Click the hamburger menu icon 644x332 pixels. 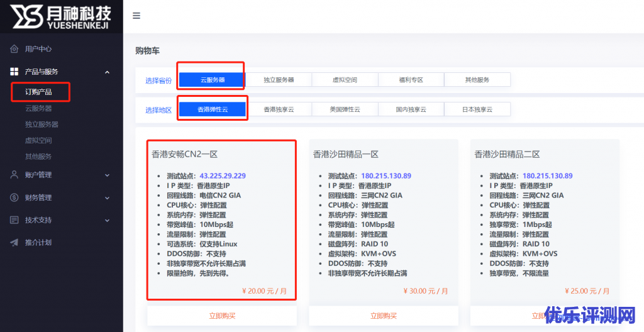pos(136,16)
